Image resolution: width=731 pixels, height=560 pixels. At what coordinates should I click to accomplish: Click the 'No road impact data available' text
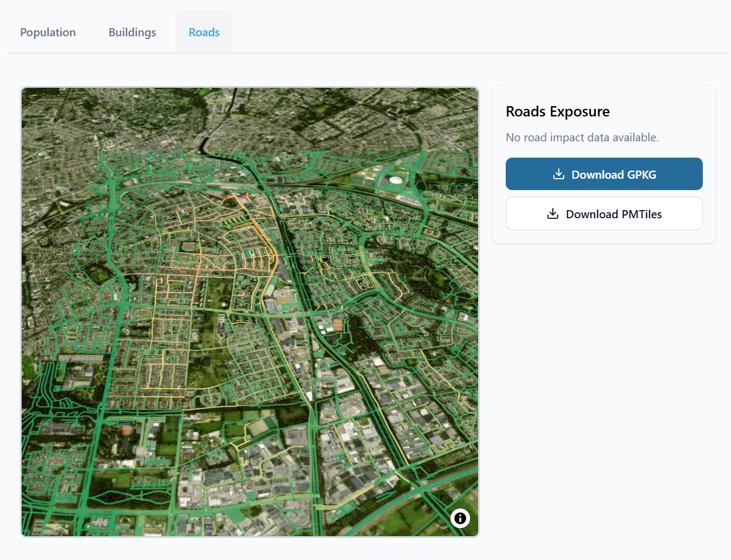click(x=582, y=138)
